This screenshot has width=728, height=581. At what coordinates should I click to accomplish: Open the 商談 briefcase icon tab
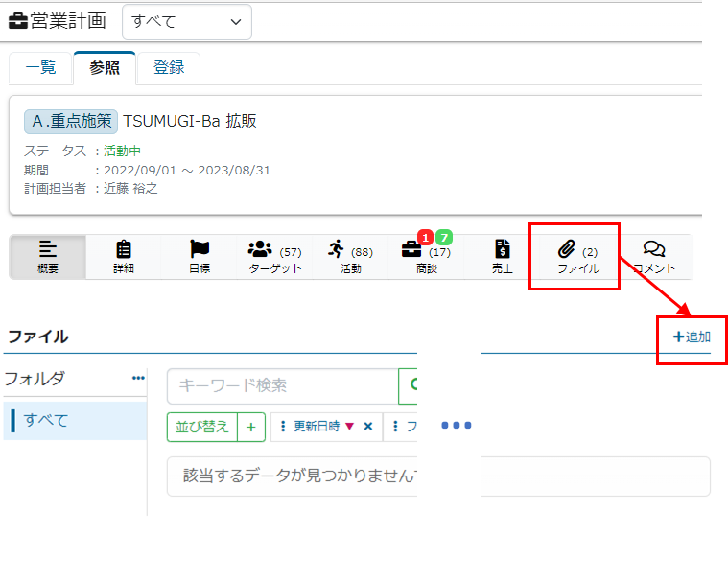[x=426, y=257]
